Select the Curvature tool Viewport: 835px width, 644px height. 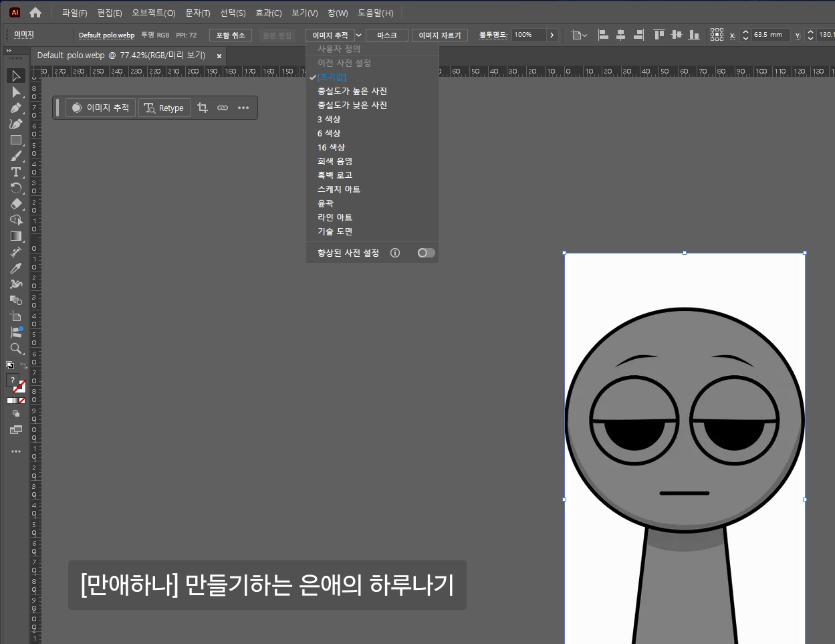coord(16,124)
